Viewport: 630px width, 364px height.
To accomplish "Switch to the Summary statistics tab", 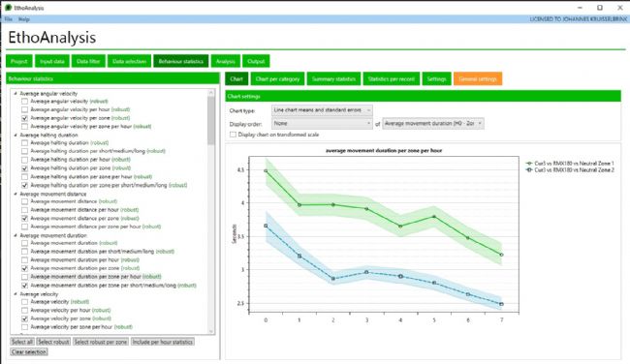I will click(333, 79).
